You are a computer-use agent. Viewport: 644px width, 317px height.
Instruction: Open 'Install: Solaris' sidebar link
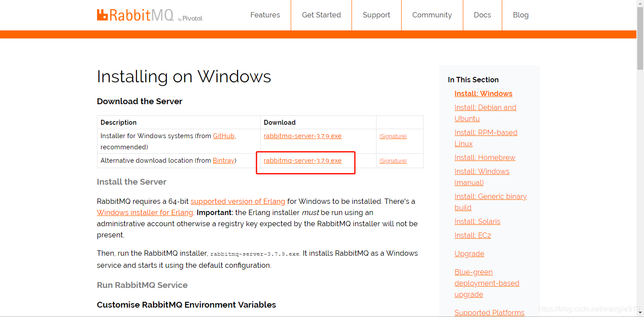point(477,221)
